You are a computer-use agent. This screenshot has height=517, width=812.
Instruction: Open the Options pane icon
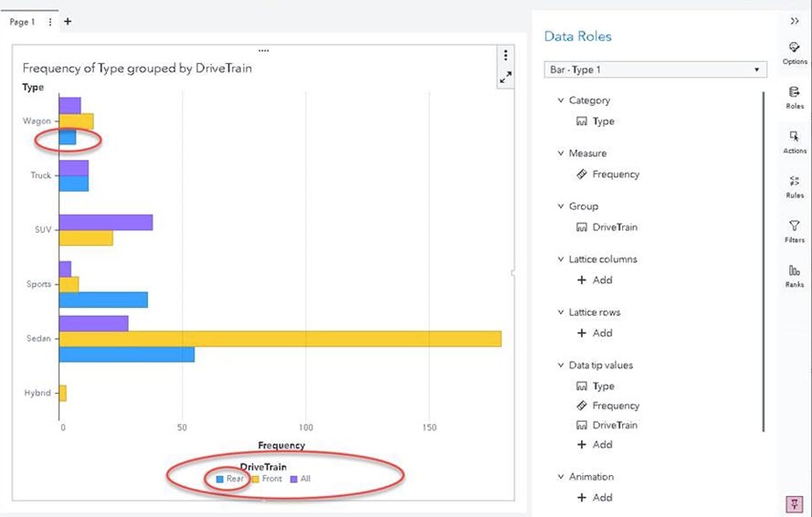click(795, 47)
